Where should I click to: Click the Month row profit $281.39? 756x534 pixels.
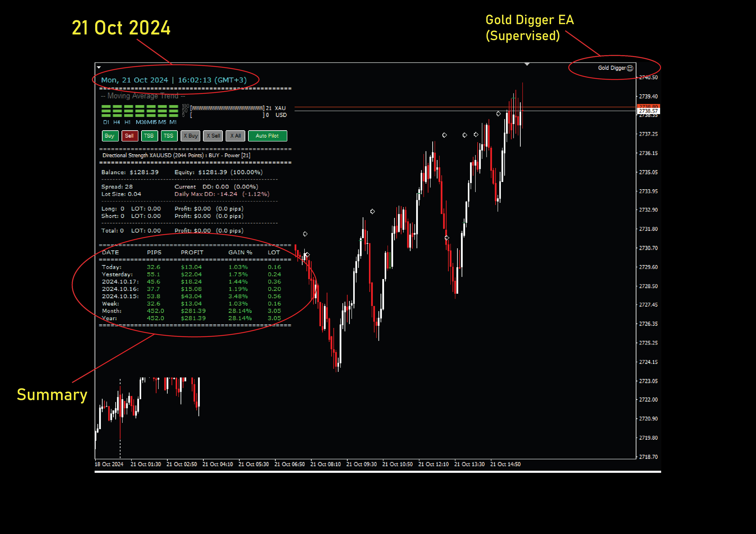(193, 311)
